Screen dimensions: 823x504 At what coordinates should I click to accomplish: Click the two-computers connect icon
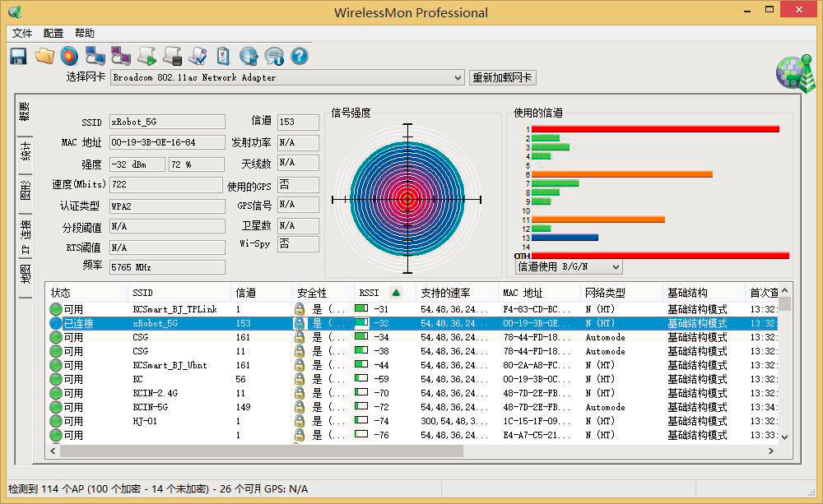point(95,56)
